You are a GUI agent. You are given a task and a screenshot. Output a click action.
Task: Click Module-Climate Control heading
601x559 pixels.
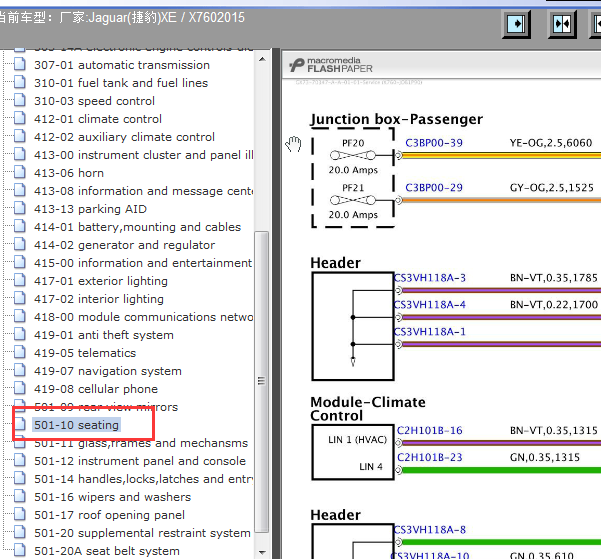[368, 409]
